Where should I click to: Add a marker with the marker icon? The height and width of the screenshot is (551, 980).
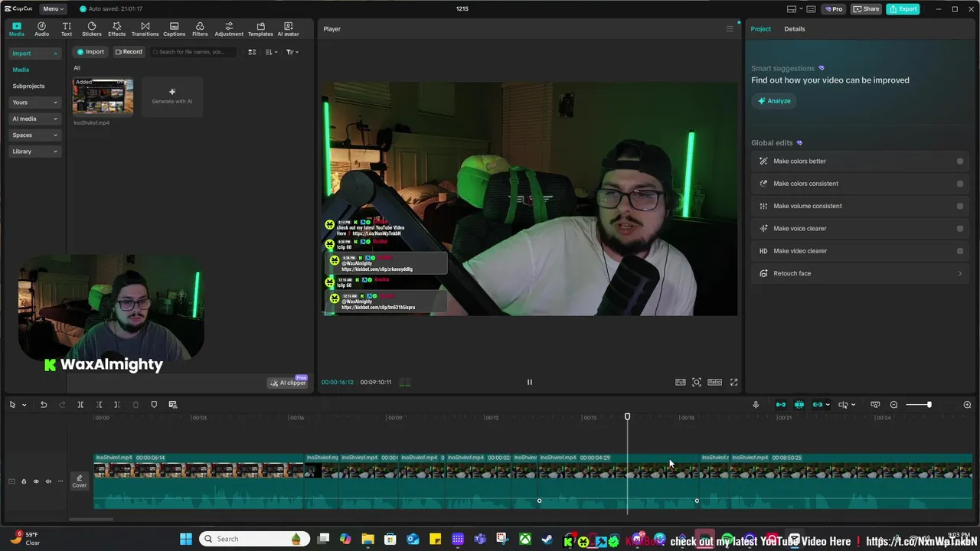[x=154, y=404]
